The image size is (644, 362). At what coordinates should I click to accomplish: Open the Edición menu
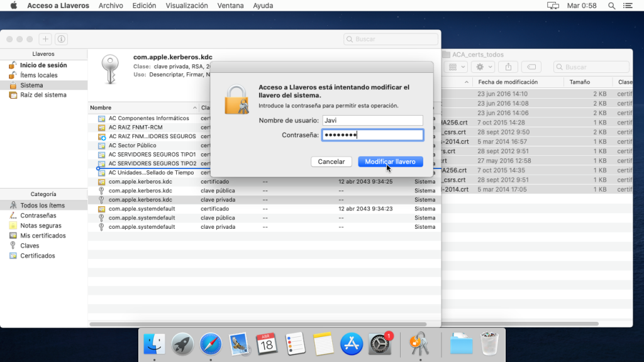click(144, 6)
